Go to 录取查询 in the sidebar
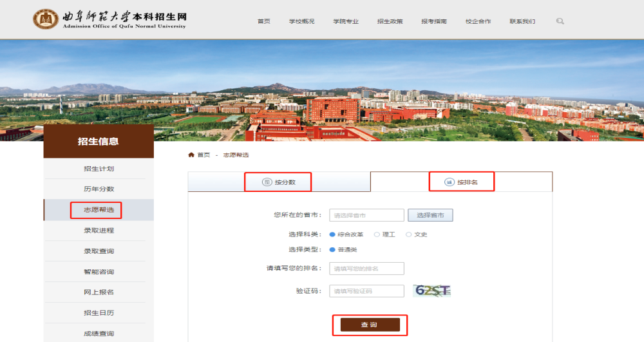644x342 pixels. coord(99,251)
